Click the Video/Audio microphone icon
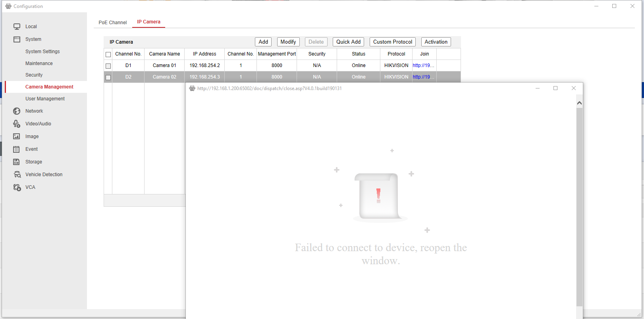Viewport: 644px width, 319px height. (x=17, y=124)
